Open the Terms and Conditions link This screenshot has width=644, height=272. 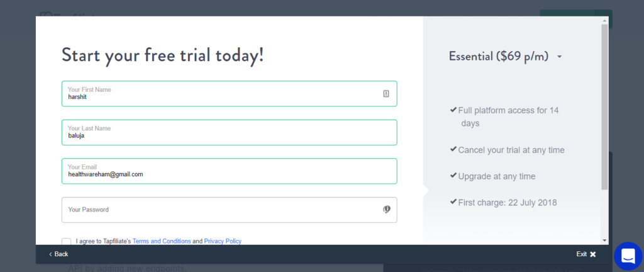(x=162, y=241)
